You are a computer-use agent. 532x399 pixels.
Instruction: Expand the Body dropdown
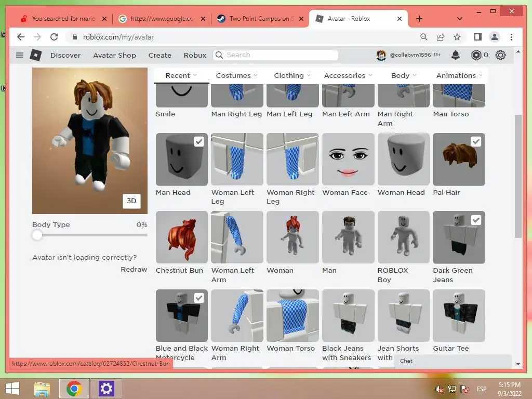404,75
